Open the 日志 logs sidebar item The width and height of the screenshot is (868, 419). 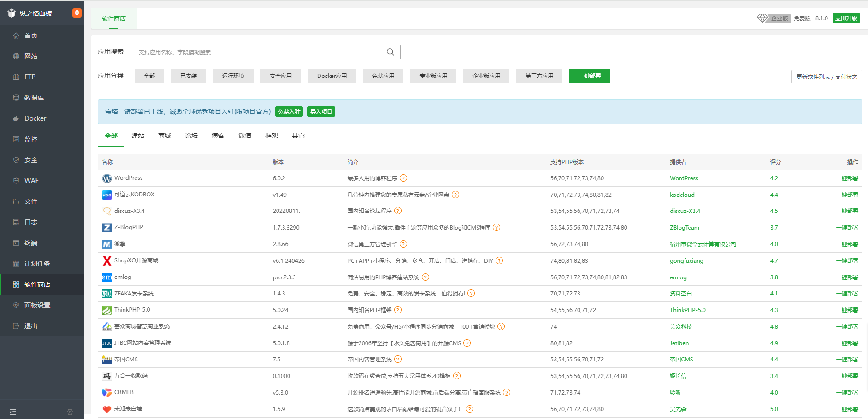coord(41,222)
